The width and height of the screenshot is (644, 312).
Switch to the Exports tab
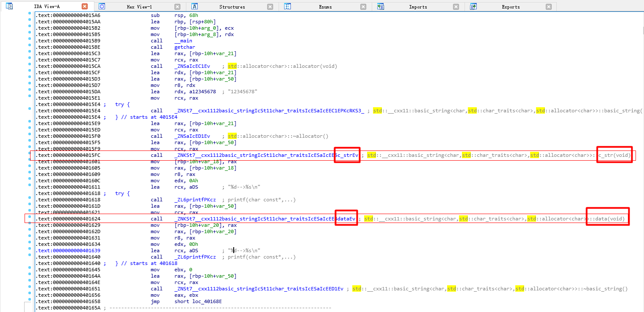(511, 7)
